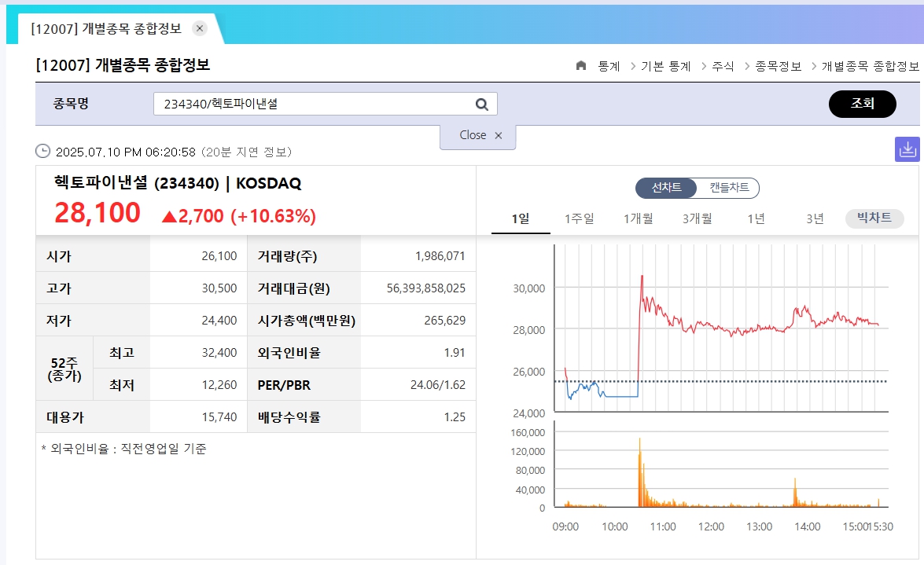Viewport: 924px width, 565px height.
Task: Click the 거래대금 value 56,393,858,025
Action: pos(426,288)
